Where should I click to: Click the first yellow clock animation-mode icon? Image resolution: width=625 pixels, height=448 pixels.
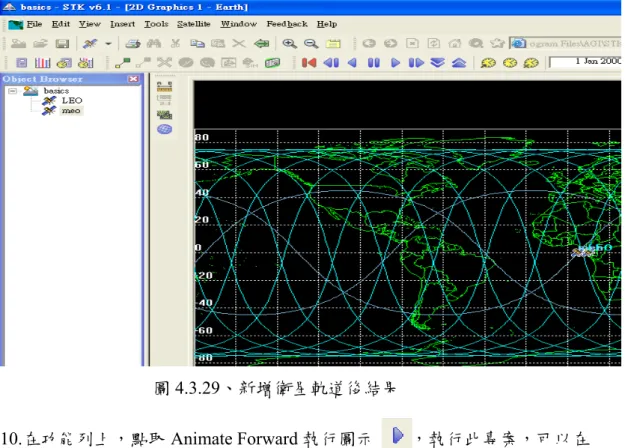488,63
